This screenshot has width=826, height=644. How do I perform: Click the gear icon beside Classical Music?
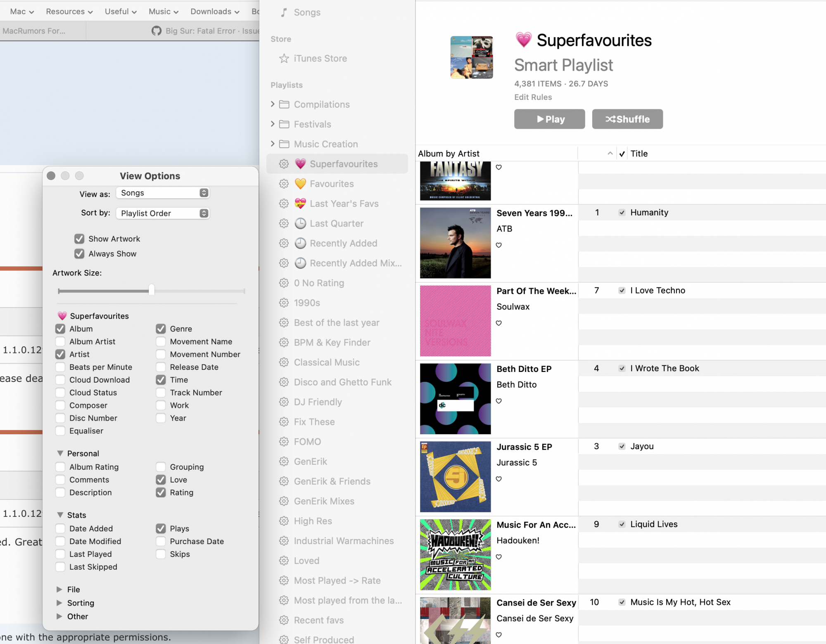point(284,362)
